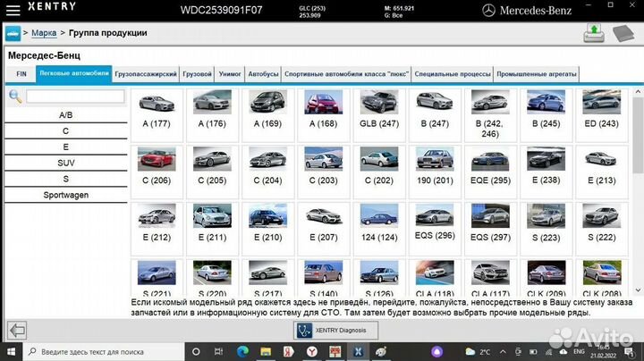Open the Windows Start menu
Viewport: 644px width, 361px height.
click(11, 352)
